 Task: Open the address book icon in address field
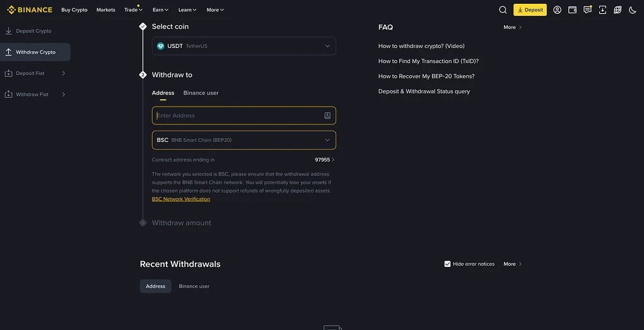point(327,115)
